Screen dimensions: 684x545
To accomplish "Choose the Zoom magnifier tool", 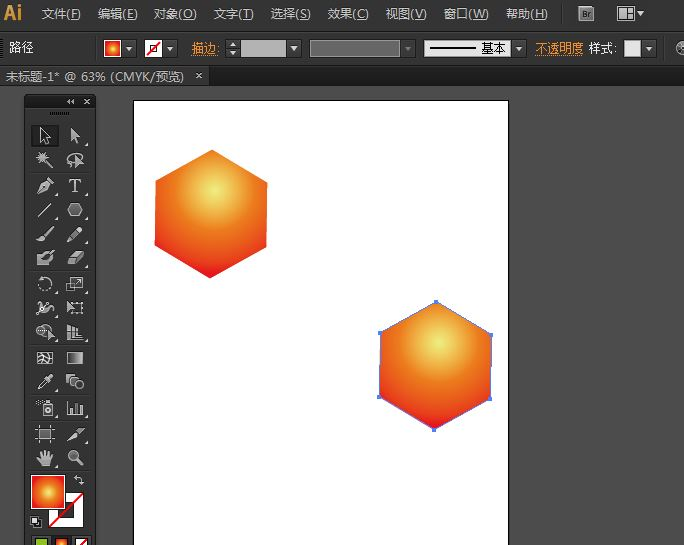I will pyautogui.click(x=75, y=458).
